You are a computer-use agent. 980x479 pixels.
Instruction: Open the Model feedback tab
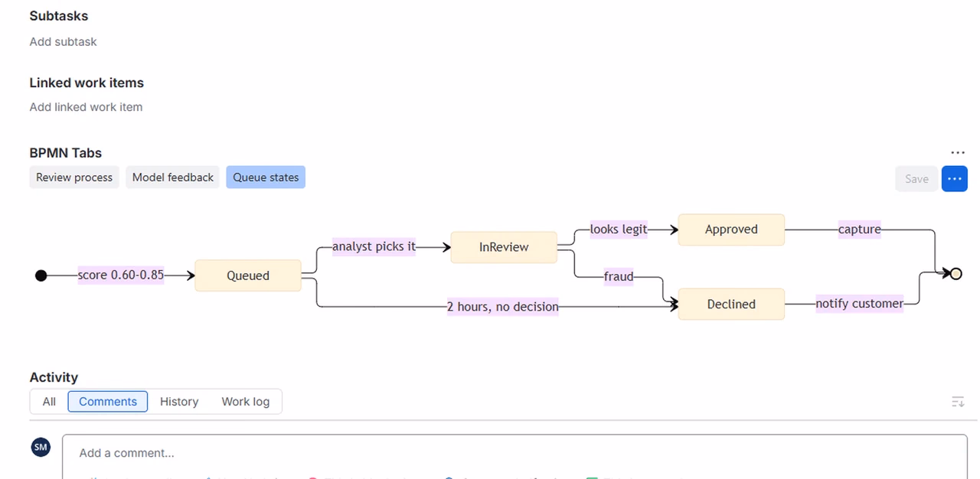pyautogui.click(x=173, y=178)
